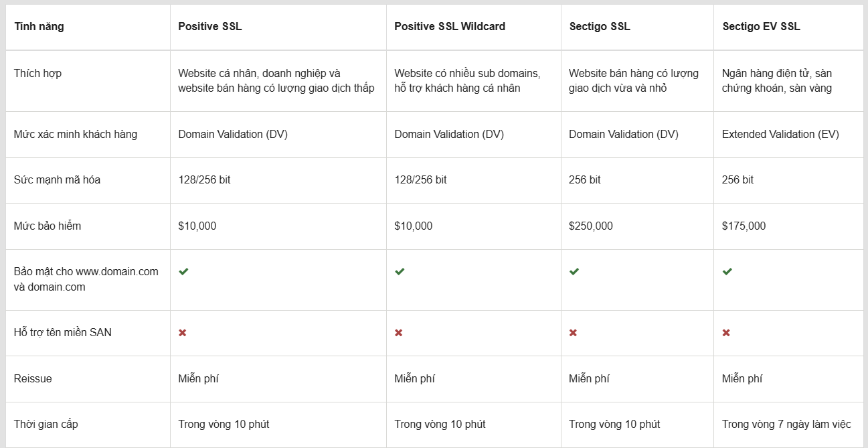The width and height of the screenshot is (868, 448).
Task: Select the Reissue row label
Action: (33, 378)
